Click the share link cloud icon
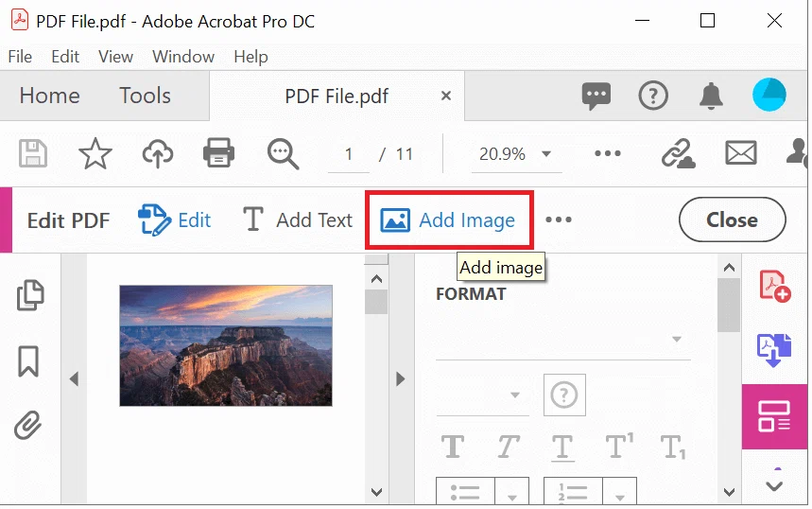812x509 pixels. (x=679, y=153)
